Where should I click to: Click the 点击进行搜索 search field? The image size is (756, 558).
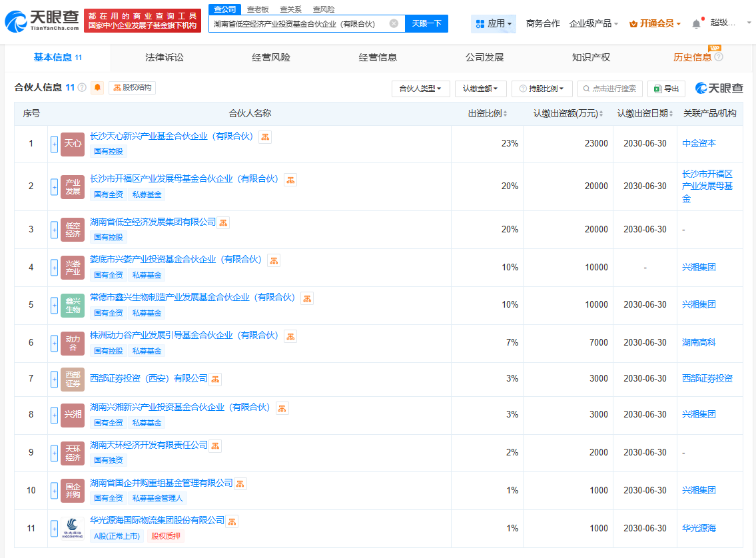(x=610, y=89)
